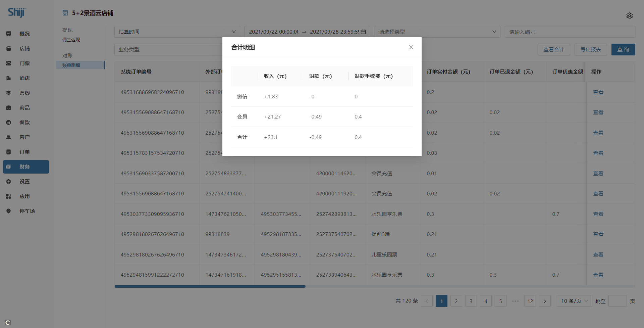Click the 导出报表 export button
644x328 pixels.
(x=590, y=50)
